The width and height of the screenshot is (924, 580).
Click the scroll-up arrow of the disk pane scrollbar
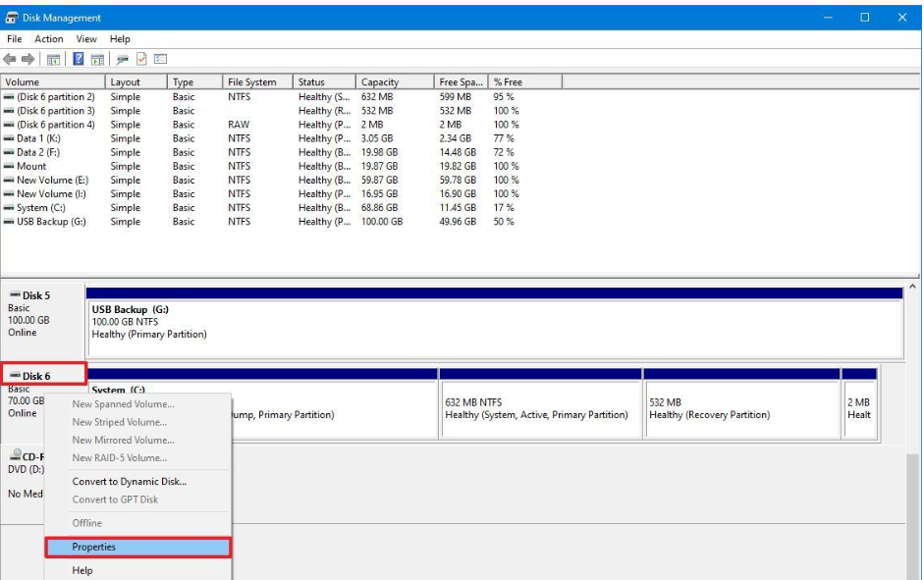pyautogui.click(x=912, y=286)
